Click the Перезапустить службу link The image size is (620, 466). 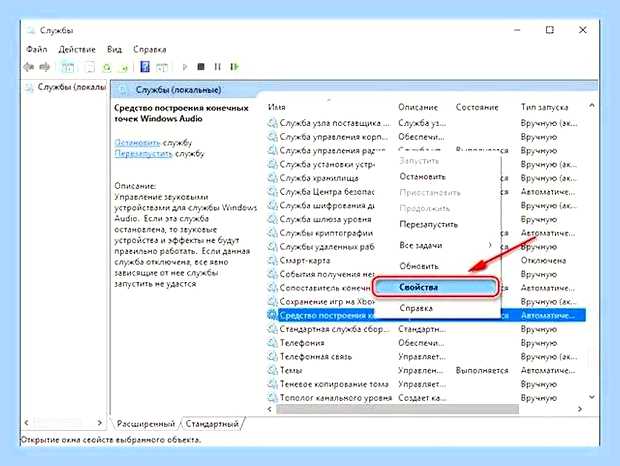pyautogui.click(x=143, y=153)
